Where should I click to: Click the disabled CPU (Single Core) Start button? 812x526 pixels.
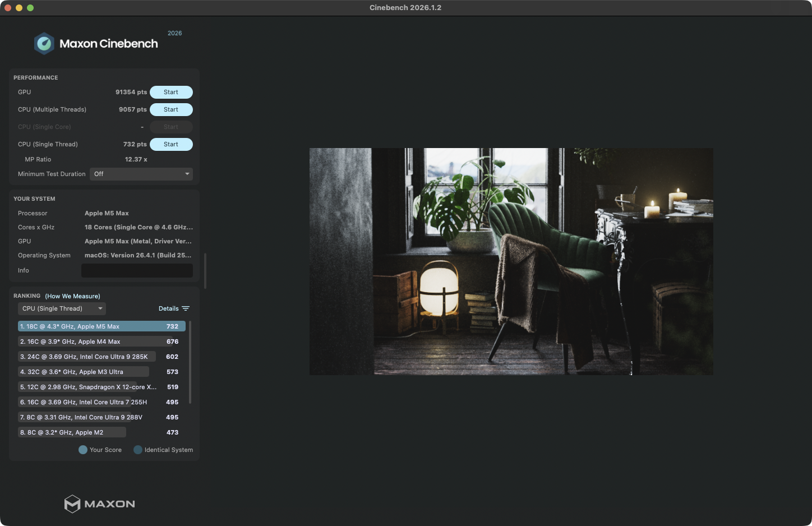click(x=171, y=127)
